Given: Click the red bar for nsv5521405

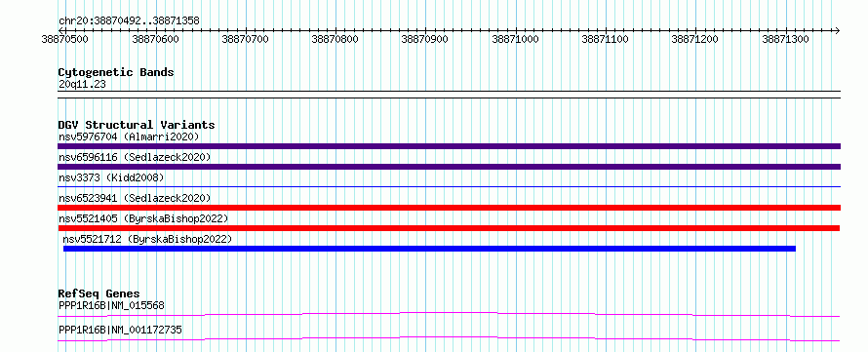Looking at the screenshot, I should [x=449, y=228].
